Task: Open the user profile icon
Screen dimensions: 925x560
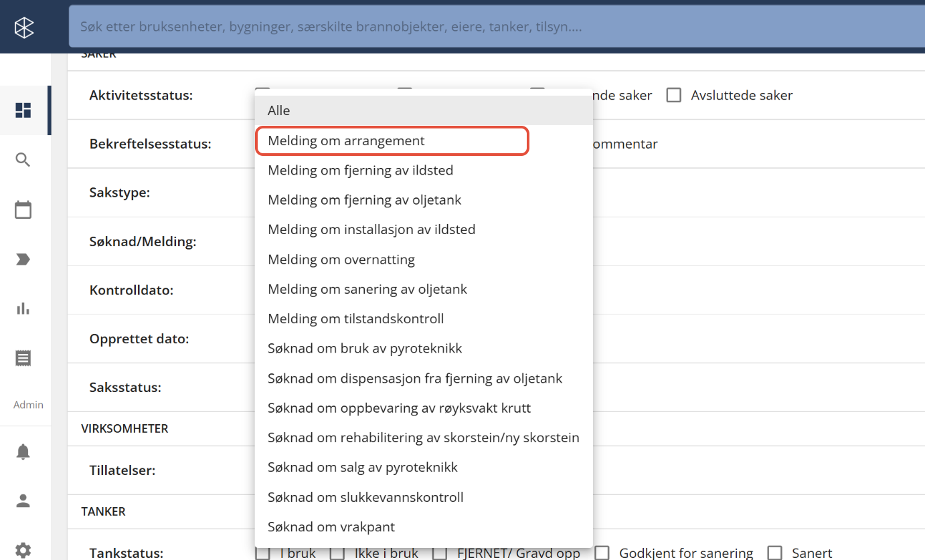Action: point(23,501)
